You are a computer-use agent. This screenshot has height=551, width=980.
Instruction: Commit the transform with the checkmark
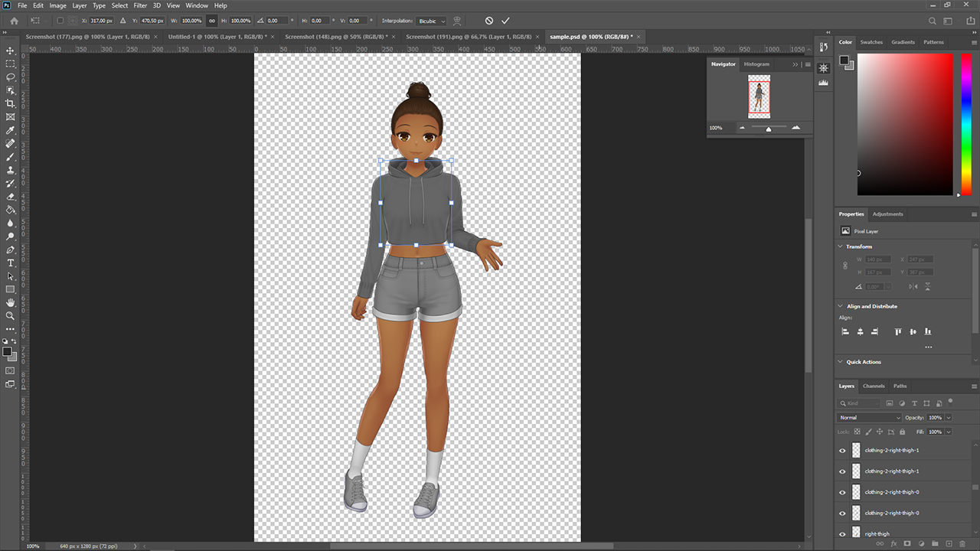tap(505, 21)
